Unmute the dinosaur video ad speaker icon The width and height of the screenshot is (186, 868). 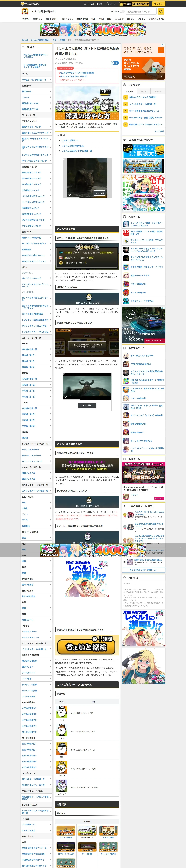pyautogui.click(x=70, y=195)
